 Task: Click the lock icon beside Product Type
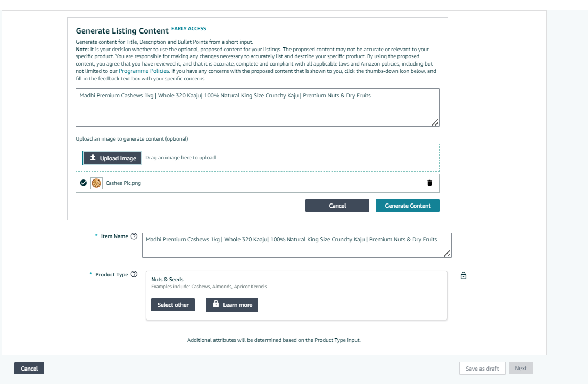(x=463, y=275)
